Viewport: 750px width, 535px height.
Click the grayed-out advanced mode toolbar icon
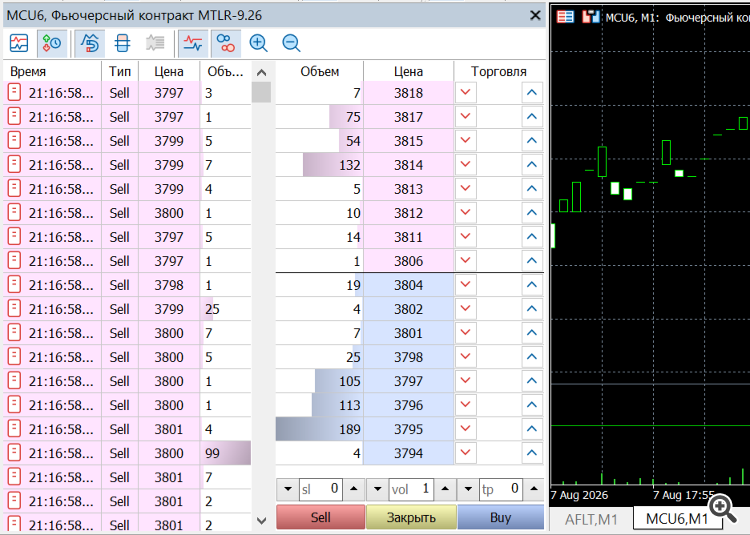click(155, 44)
